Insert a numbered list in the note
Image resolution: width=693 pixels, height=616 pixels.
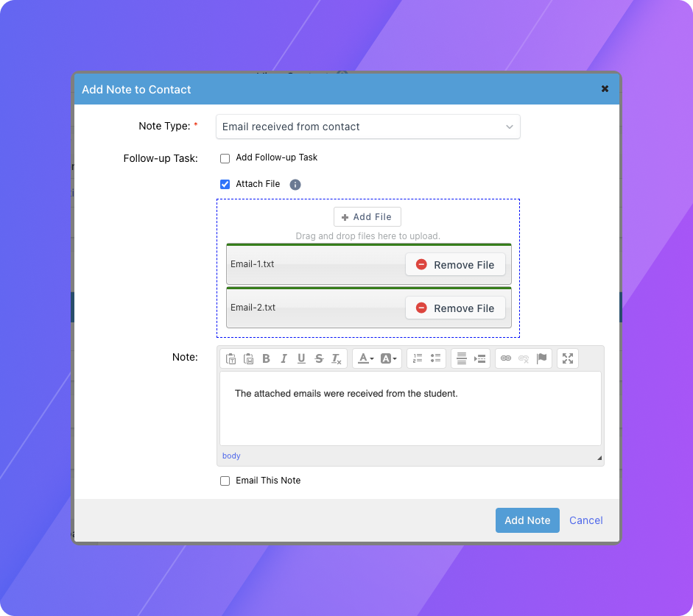(x=417, y=358)
